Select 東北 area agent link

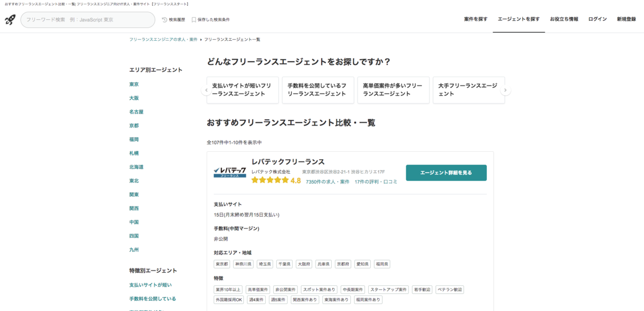[x=134, y=181]
